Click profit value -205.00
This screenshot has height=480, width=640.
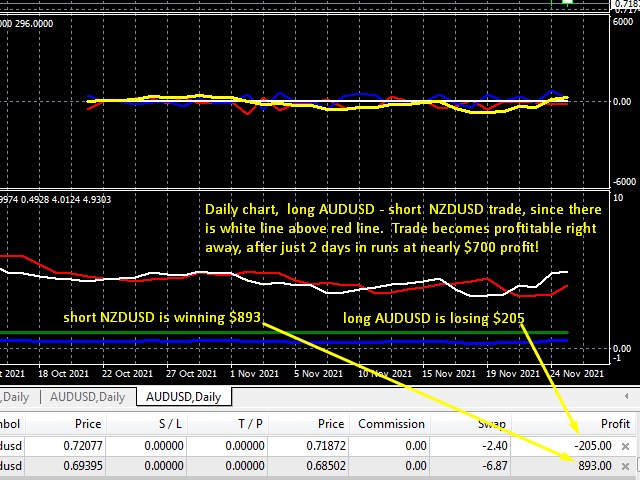point(593,446)
